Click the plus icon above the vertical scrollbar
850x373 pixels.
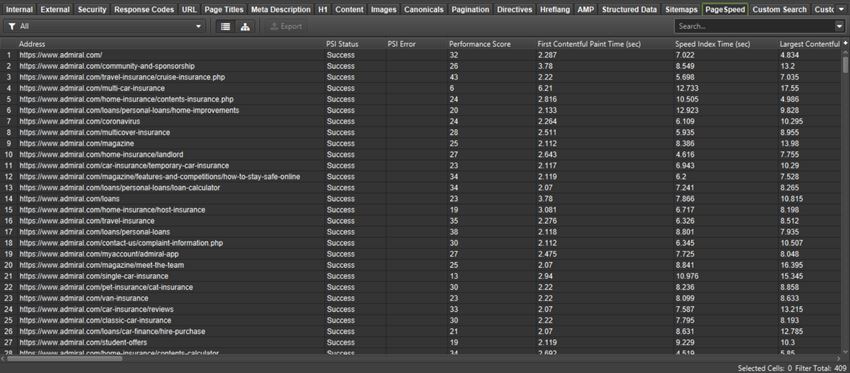pyautogui.click(x=845, y=43)
